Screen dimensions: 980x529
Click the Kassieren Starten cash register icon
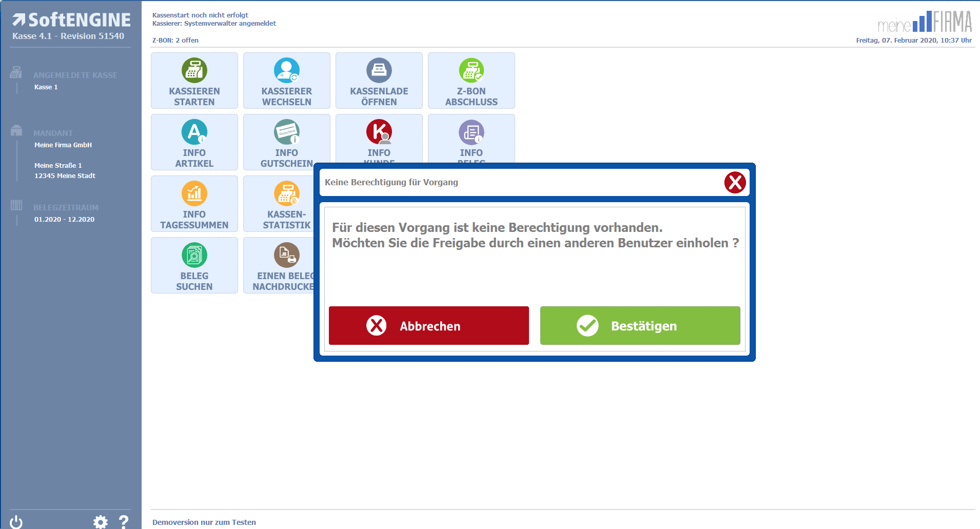pyautogui.click(x=194, y=71)
